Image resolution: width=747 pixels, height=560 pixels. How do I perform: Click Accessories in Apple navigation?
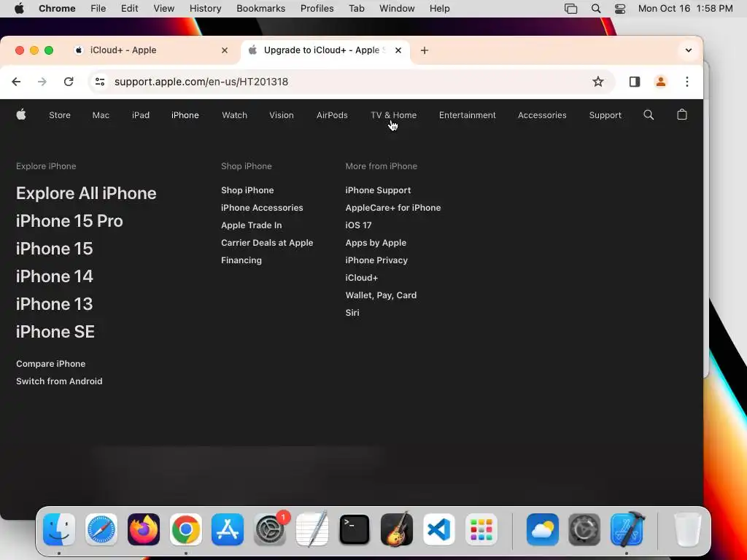[542, 115]
